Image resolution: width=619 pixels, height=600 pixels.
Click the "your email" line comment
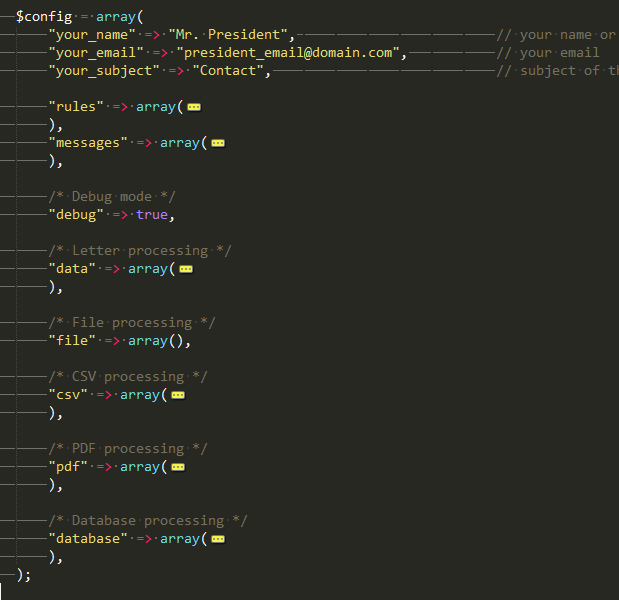(548, 53)
